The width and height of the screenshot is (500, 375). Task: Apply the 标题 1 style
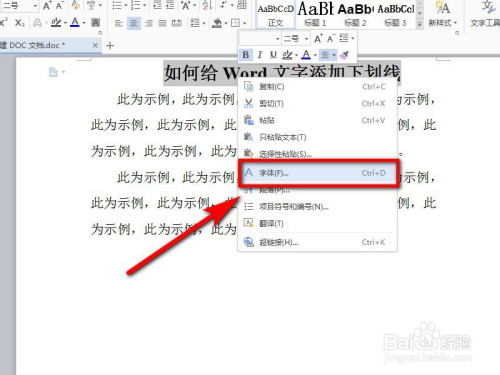[x=315, y=15]
